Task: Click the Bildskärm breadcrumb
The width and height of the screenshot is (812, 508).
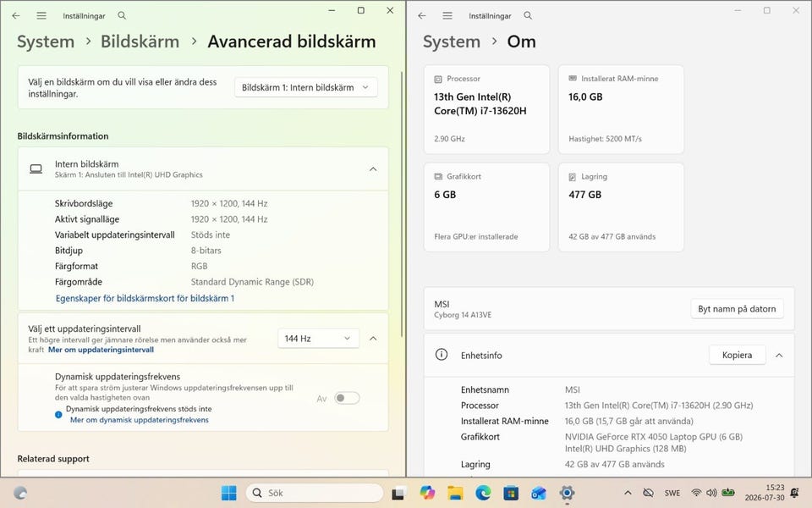Action: click(140, 41)
